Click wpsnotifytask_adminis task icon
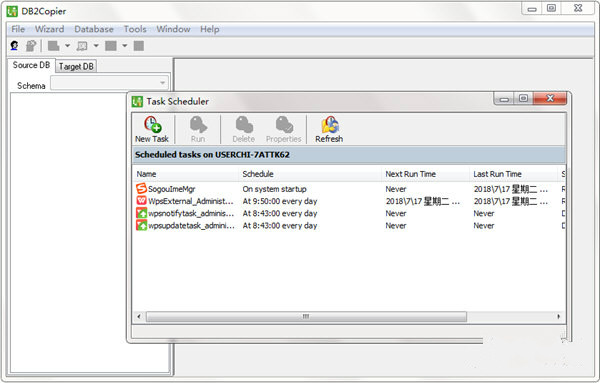The width and height of the screenshot is (600, 383). point(141,213)
